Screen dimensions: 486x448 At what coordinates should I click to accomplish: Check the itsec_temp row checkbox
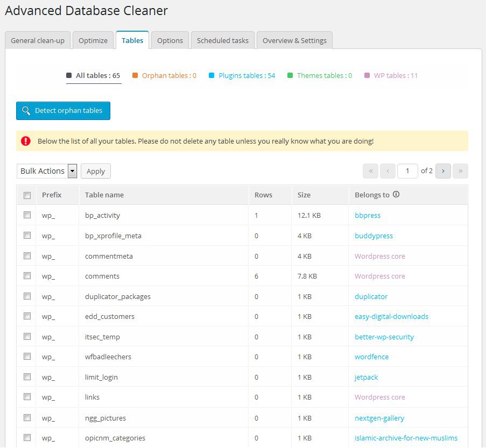tap(27, 337)
